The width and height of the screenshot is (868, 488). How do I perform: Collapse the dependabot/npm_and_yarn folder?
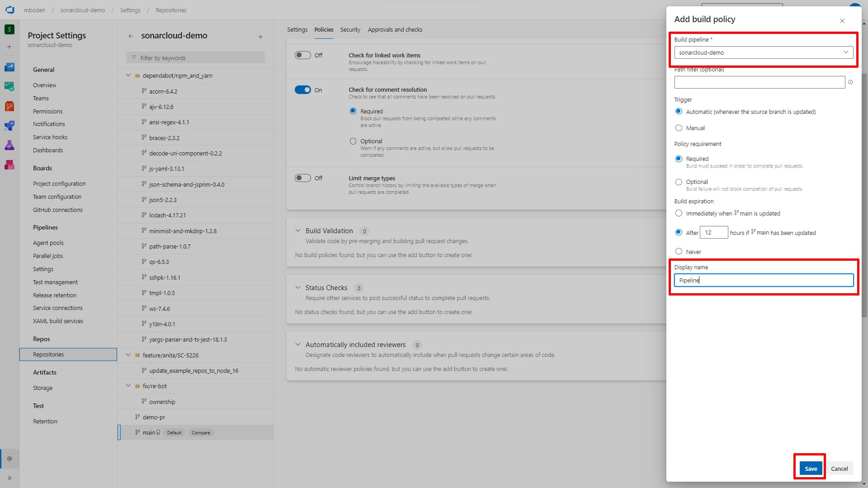(x=128, y=75)
